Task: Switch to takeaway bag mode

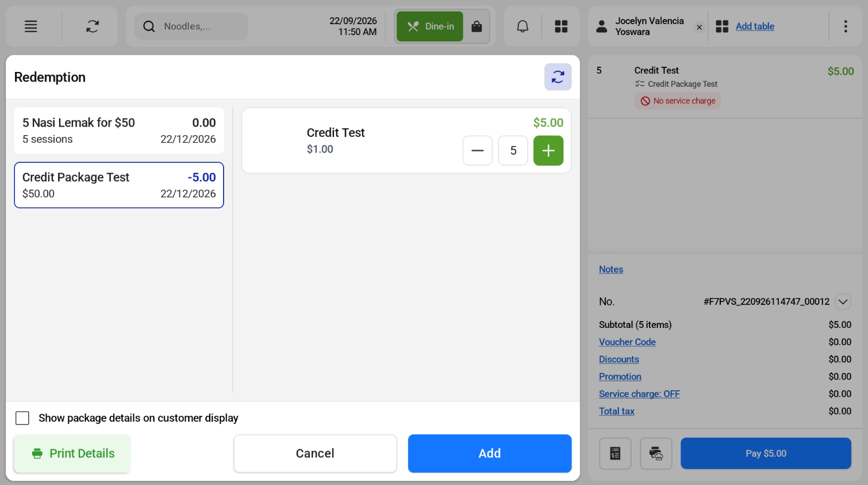Action: [477, 26]
